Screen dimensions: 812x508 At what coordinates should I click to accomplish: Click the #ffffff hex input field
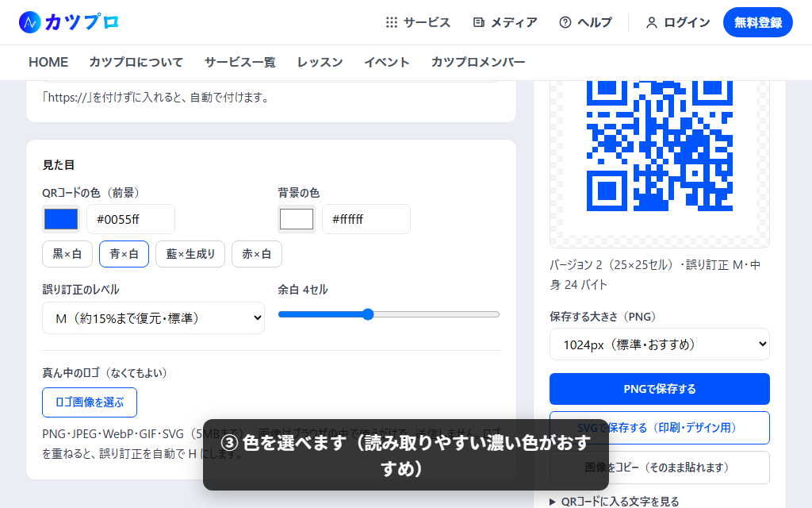tap(366, 219)
